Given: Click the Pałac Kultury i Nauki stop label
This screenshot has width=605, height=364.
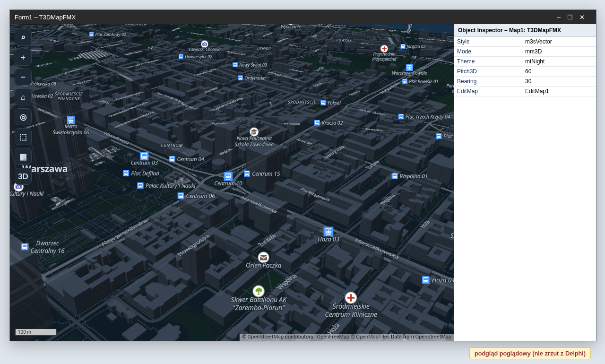Looking at the screenshot, I should pos(170,186).
